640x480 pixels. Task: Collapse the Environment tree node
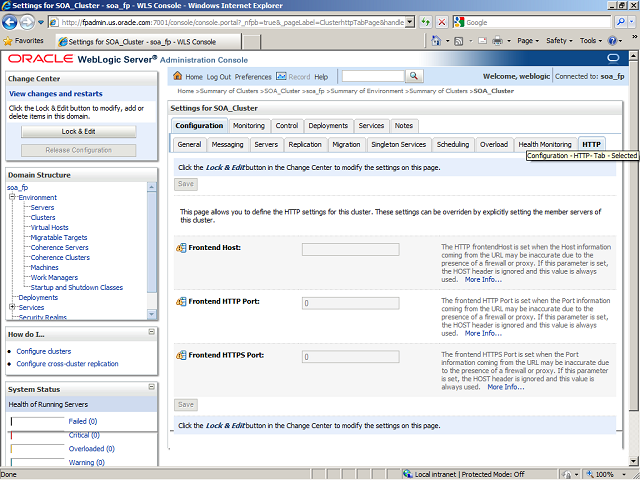[x=11, y=198]
